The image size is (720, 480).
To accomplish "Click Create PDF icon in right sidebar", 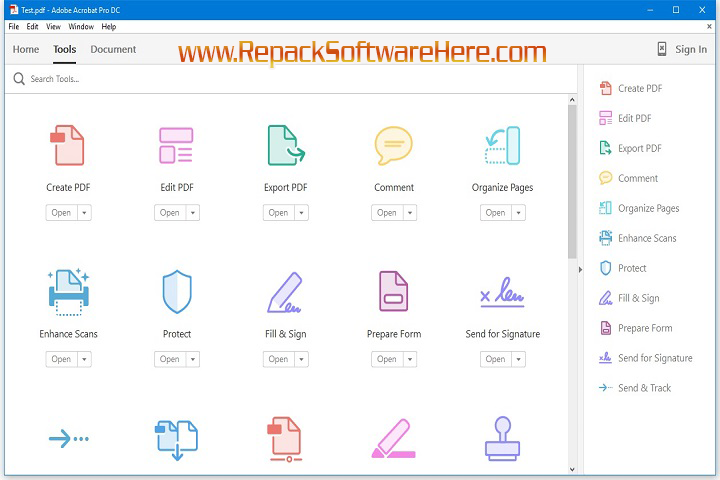I will click(606, 88).
